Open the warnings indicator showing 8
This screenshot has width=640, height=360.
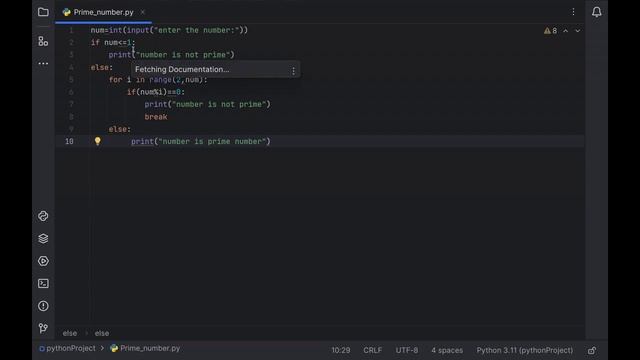coord(550,31)
